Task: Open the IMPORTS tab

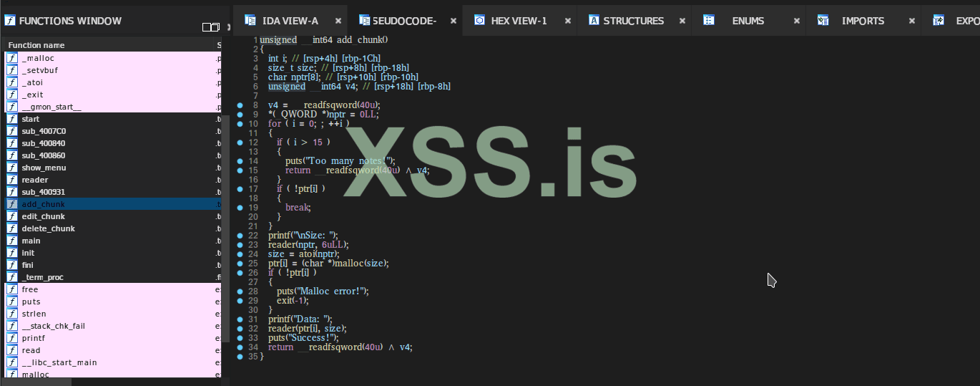Action: pos(863,21)
